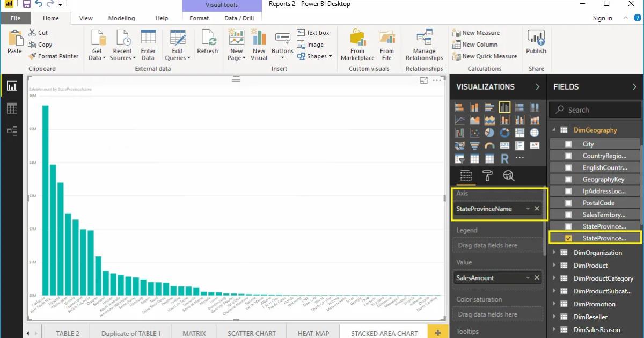
Task: Open the Modeling ribbon tab
Action: point(121,18)
